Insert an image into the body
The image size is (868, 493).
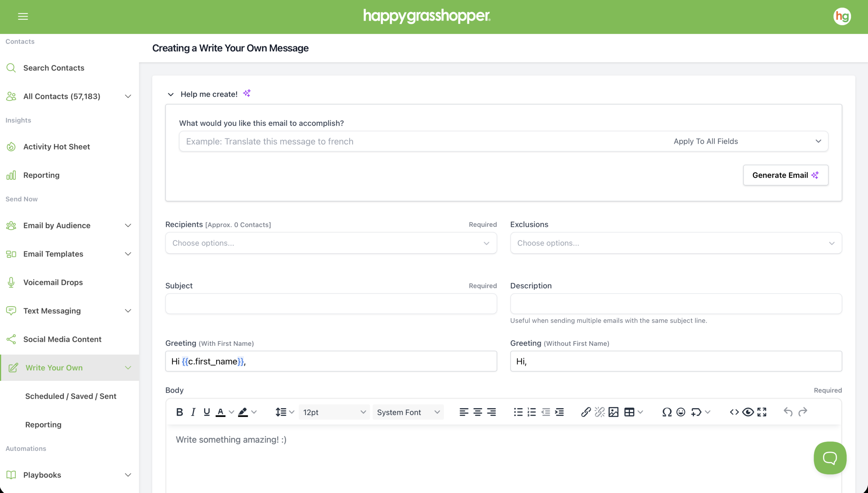point(613,412)
